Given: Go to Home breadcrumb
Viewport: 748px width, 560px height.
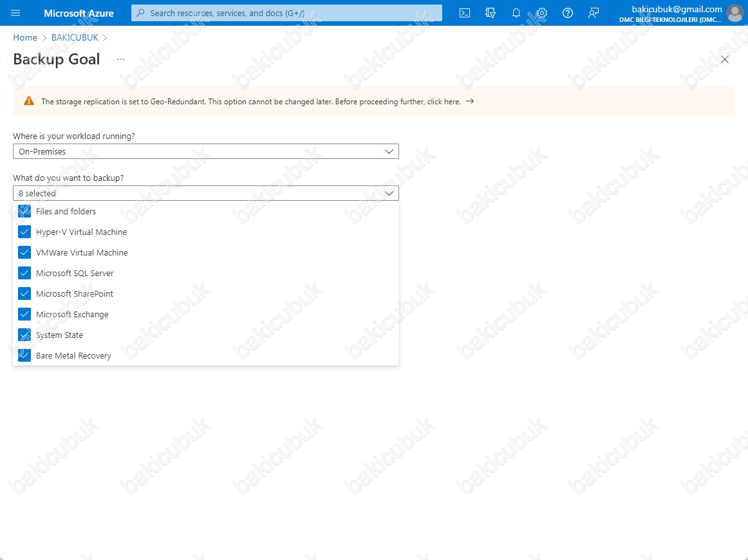Looking at the screenshot, I should (25, 37).
